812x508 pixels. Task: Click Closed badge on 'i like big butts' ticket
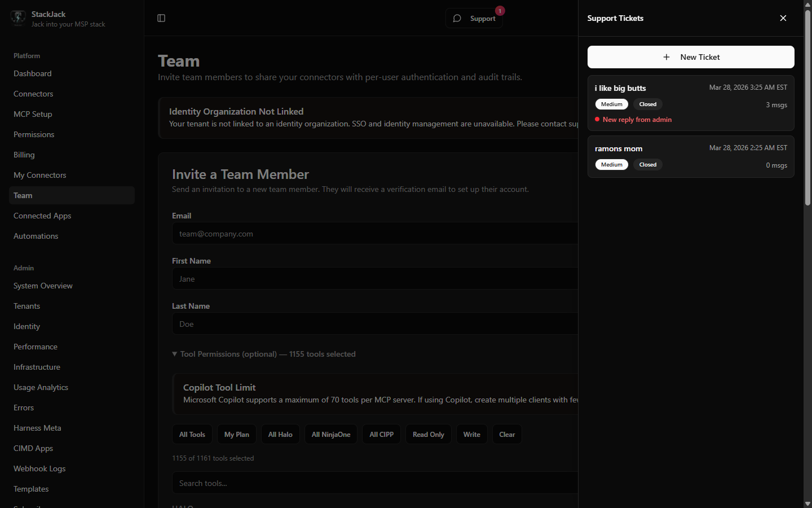(648, 104)
